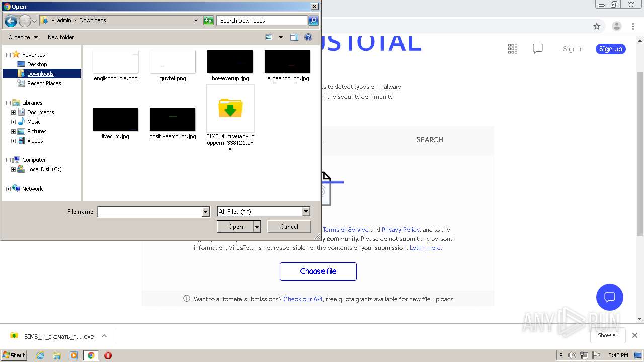644x362 pixels.
Task: Click the Learn more link
Action: (x=425, y=248)
